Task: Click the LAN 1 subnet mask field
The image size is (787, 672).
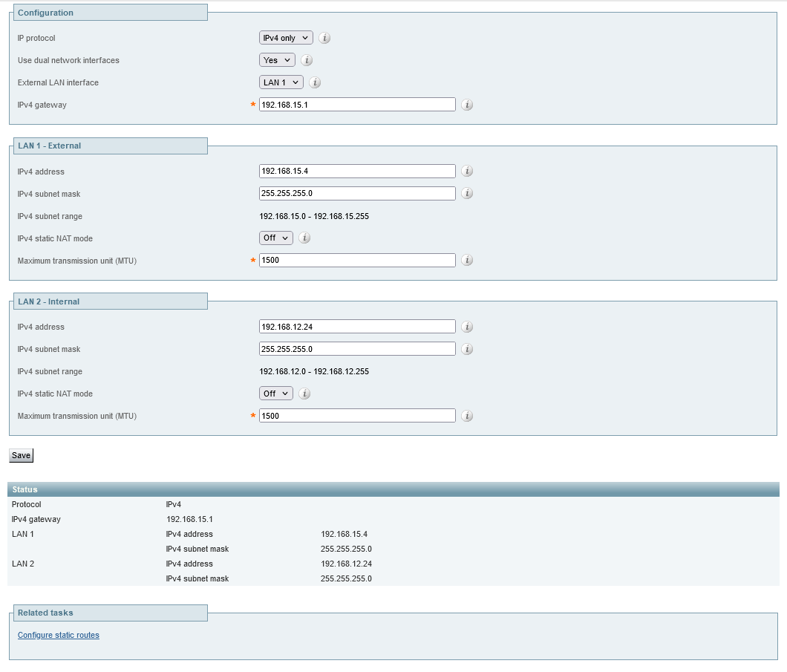Action: point(356,193)
